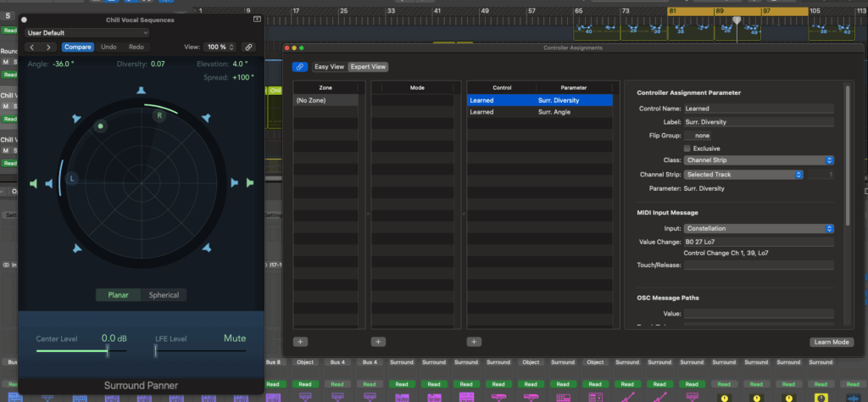Click the link icon in Controller Assignments

coord(299,67)
